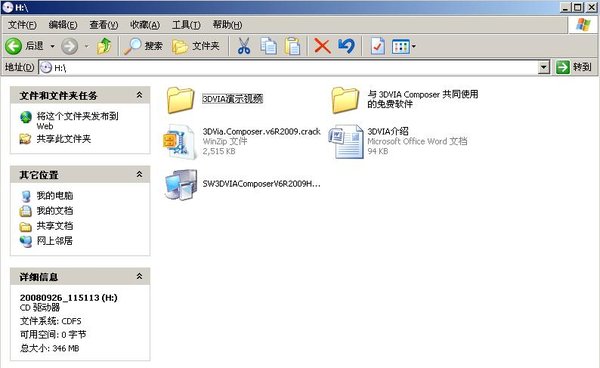Click the red Delete X icon
Image resolution: width=600 pixels, height=368 pixels.
[x=322, y=46]
